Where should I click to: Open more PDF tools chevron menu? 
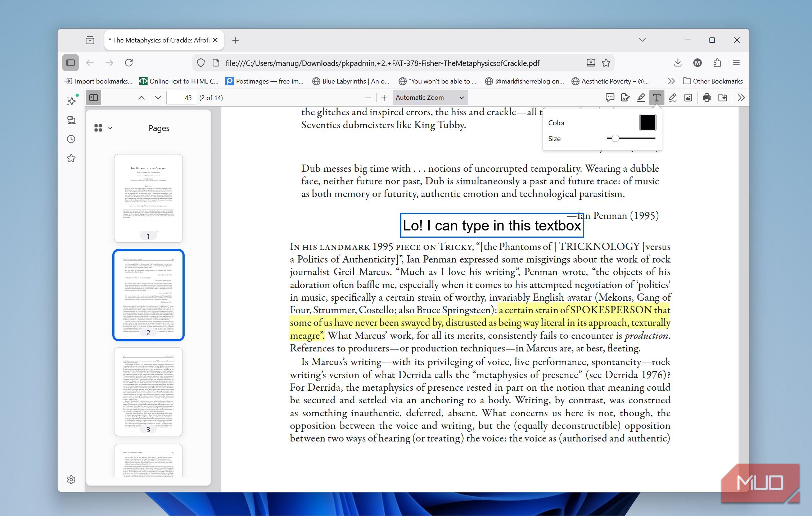[741, 98]
